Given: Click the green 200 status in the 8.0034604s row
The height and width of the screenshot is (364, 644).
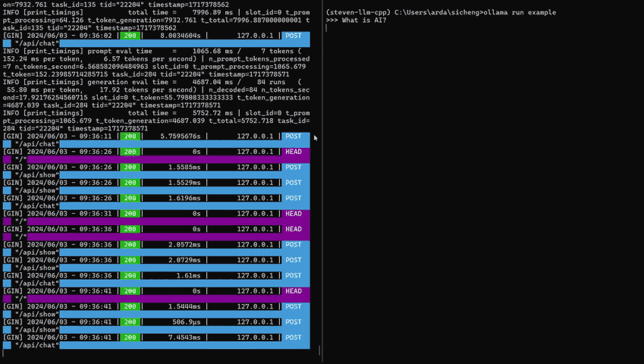Looking at the screenshot, I should click(x=130, y=36).
